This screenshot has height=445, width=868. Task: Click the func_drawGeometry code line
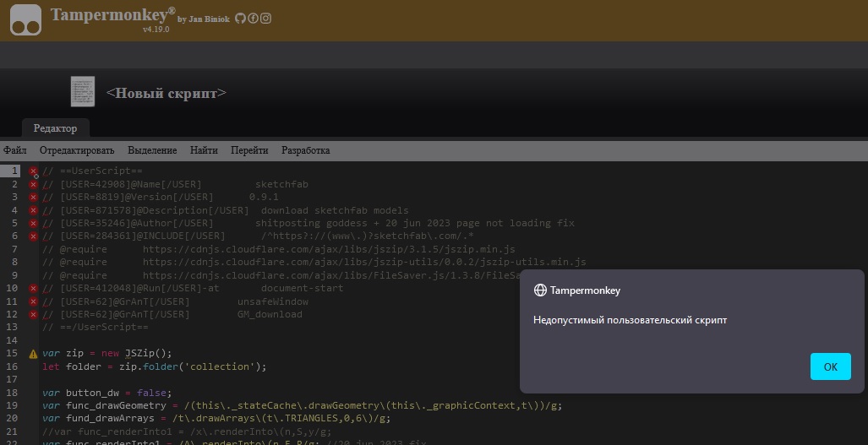303,406
